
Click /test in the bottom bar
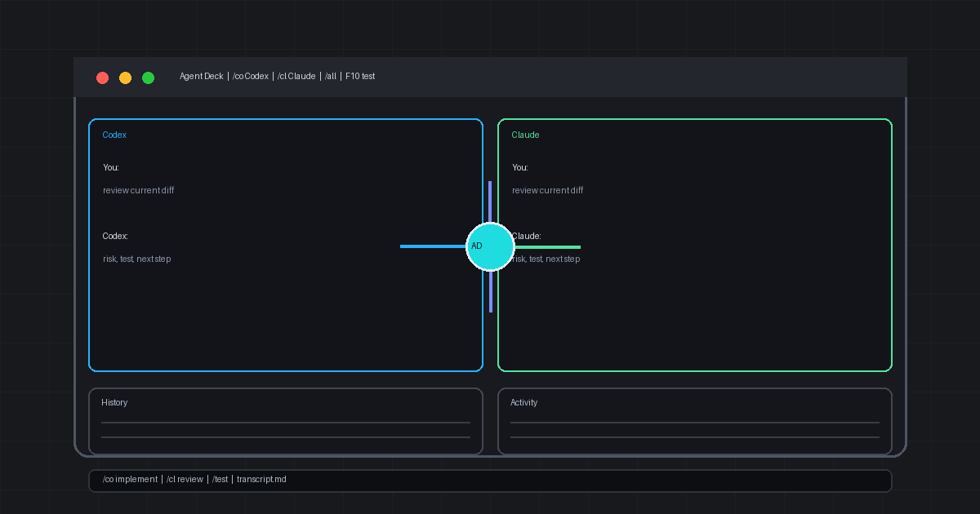pos(220,480)
